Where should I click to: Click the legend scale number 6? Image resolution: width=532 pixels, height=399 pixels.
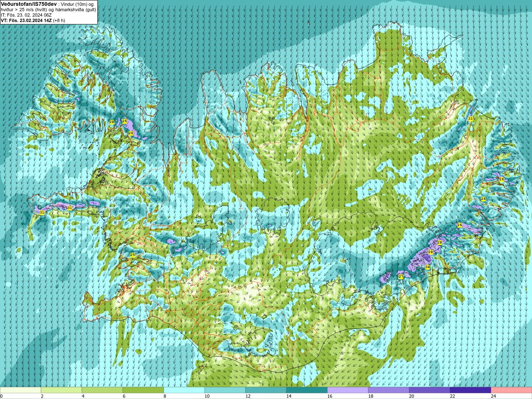(x=124, y=397)
